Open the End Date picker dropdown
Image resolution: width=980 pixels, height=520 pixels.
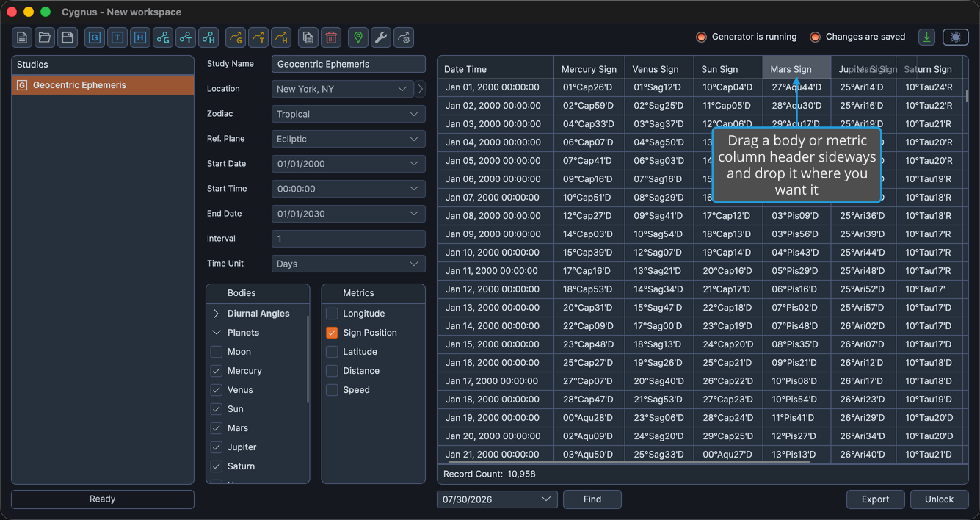tap(349, 214)
